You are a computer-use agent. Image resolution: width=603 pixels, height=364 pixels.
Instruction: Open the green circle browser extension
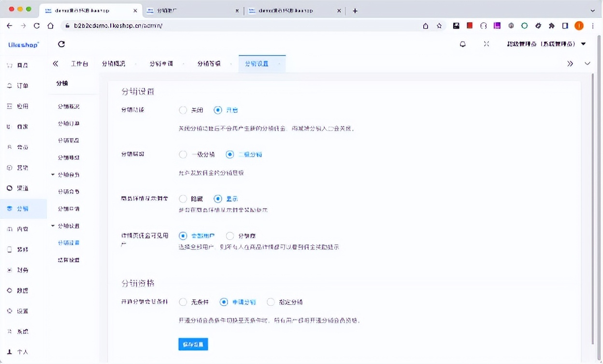(524, 26)
